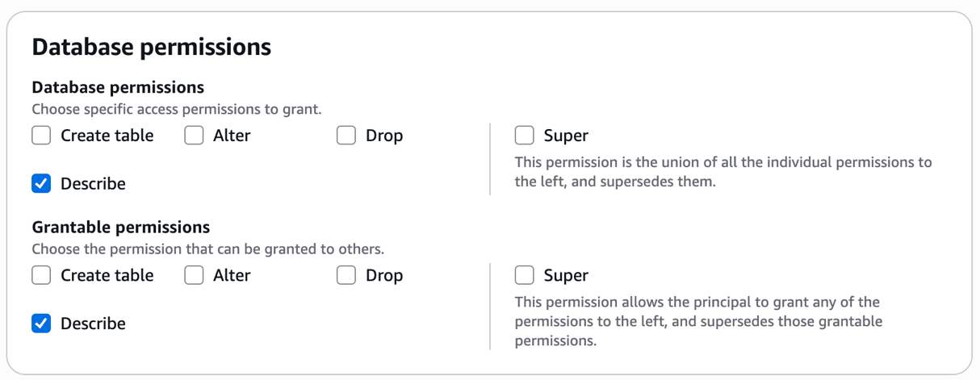Check the Alter box in Database permissions

coord(194,136)
